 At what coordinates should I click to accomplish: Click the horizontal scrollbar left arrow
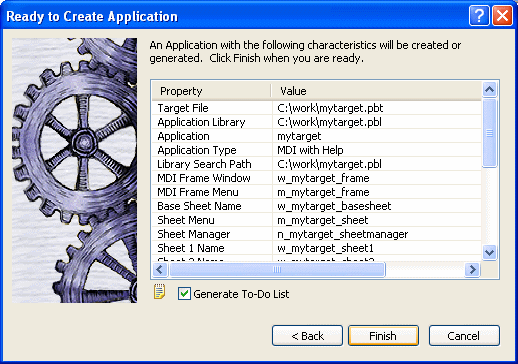coord(160,270)
